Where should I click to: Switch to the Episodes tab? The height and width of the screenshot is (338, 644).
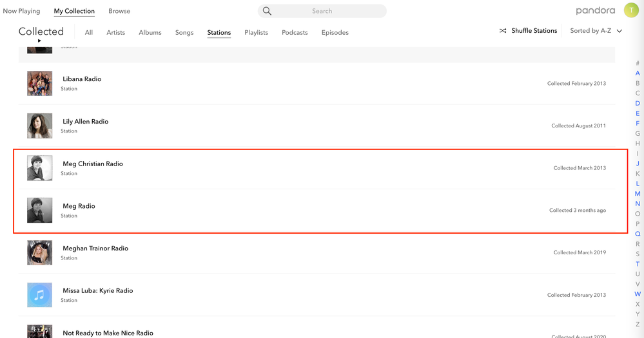[335, 32]
